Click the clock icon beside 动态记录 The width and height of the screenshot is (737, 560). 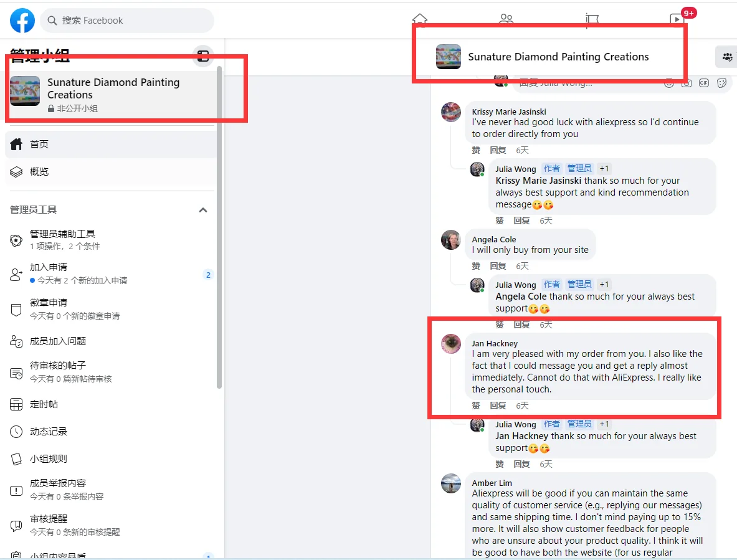coord(16,432)
